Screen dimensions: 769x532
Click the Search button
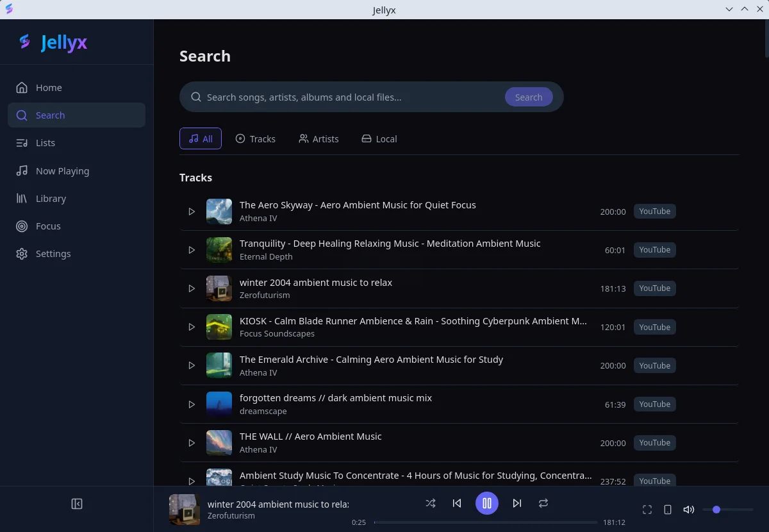coord(529,97)
